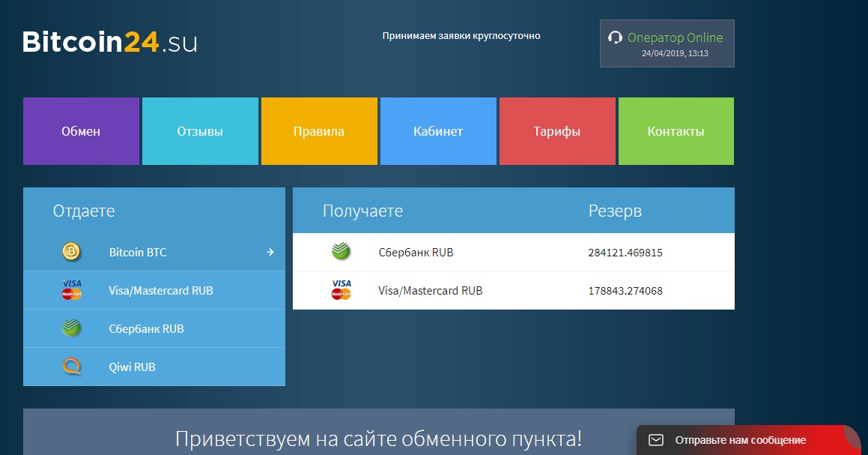Click the green Сбербанк icon in Отдаете list
This screenshot has height=455, width=868.
(x=71, y=328)
